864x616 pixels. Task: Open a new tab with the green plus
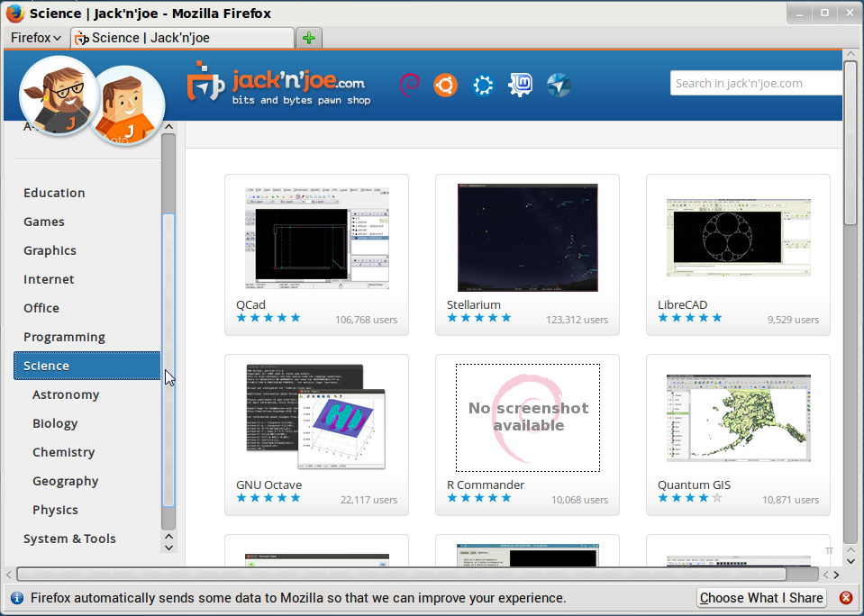pyautogui.click(x=308, y=39)
